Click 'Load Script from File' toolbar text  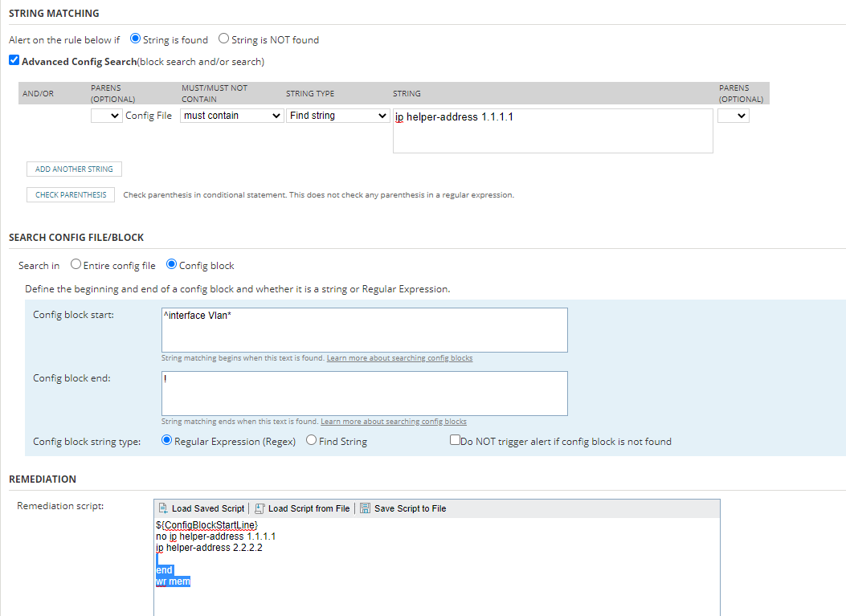pos(309,508)
